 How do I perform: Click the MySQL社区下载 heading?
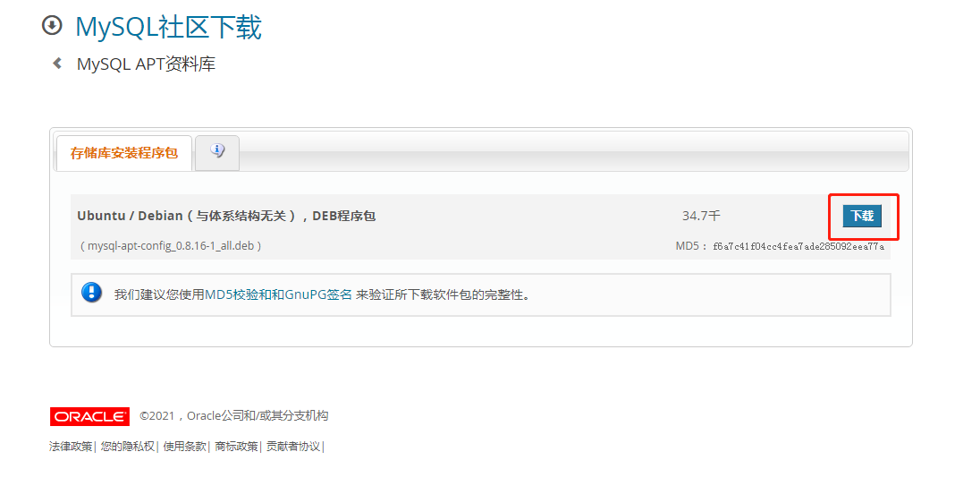click(x=169, y=27)
